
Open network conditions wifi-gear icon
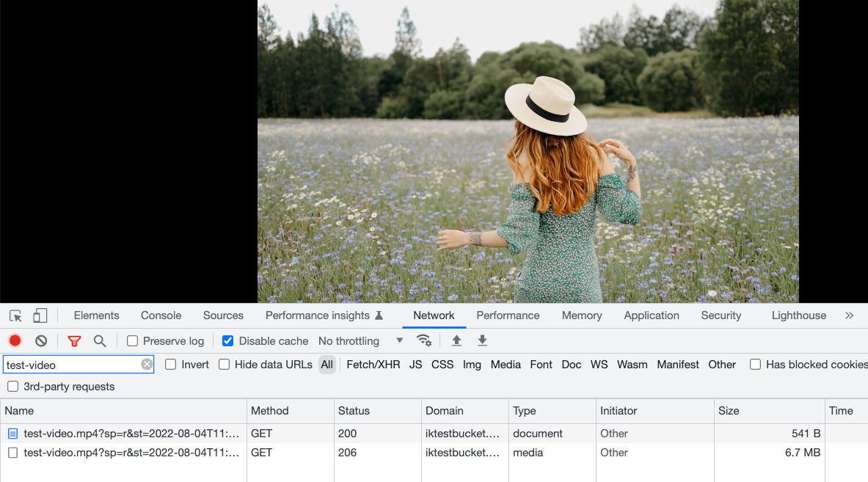tap(424, 340)
